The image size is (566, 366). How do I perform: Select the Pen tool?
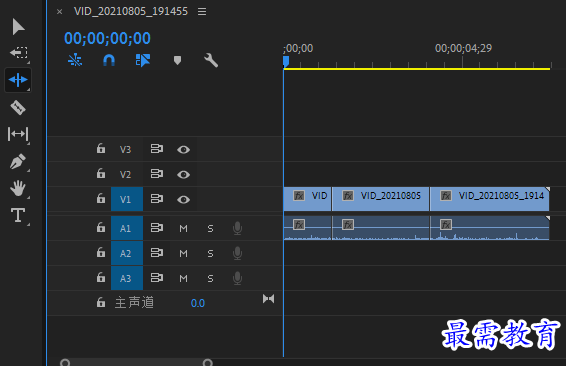click(18, 161)
